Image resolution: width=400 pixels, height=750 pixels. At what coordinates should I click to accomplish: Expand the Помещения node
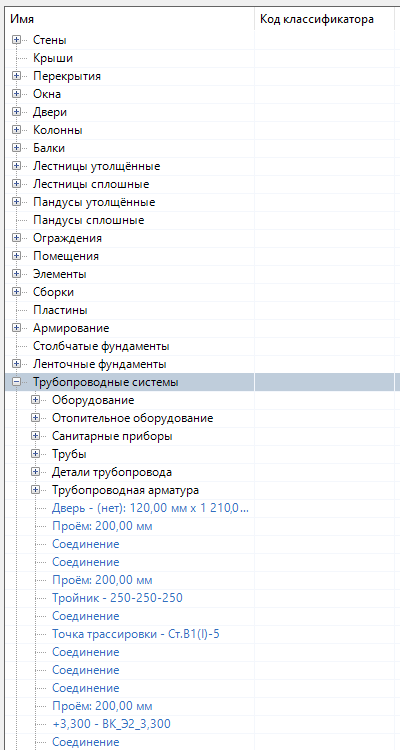17,256
